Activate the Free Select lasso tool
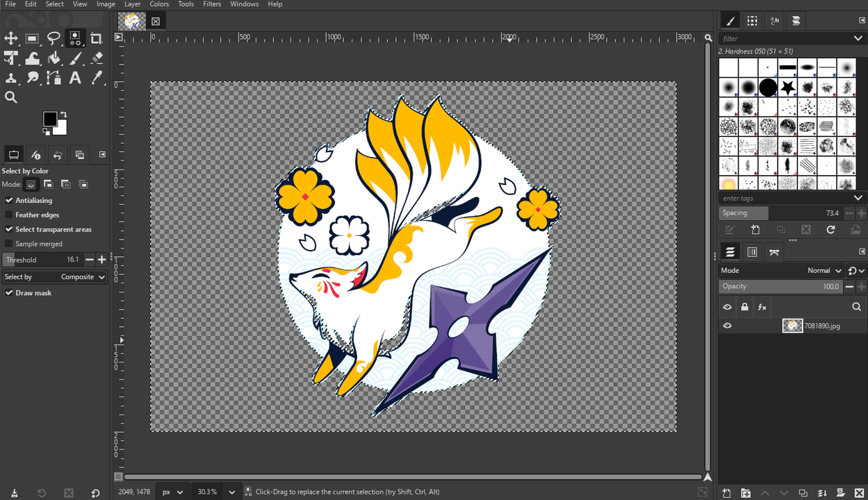 [54, 38]
